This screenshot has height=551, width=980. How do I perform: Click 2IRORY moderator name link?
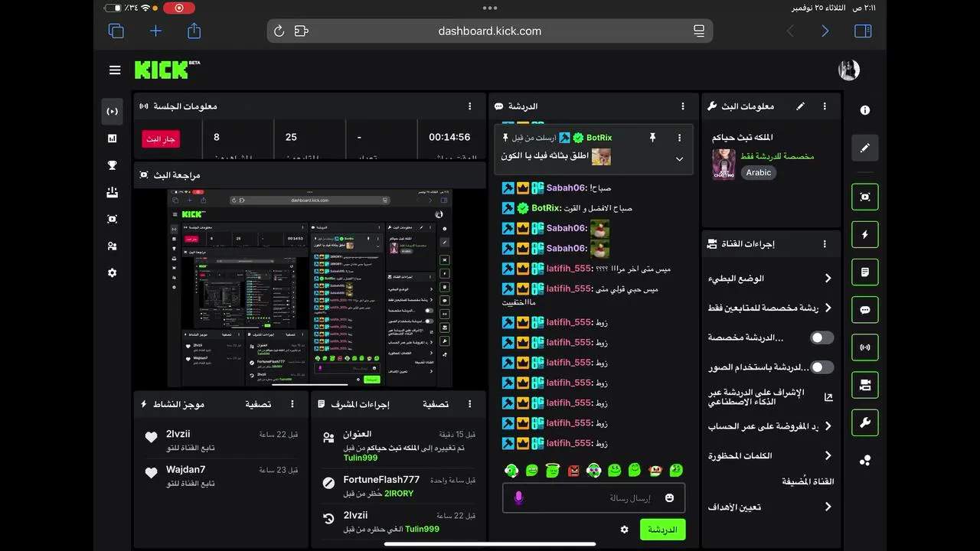(x=399, y=494)
